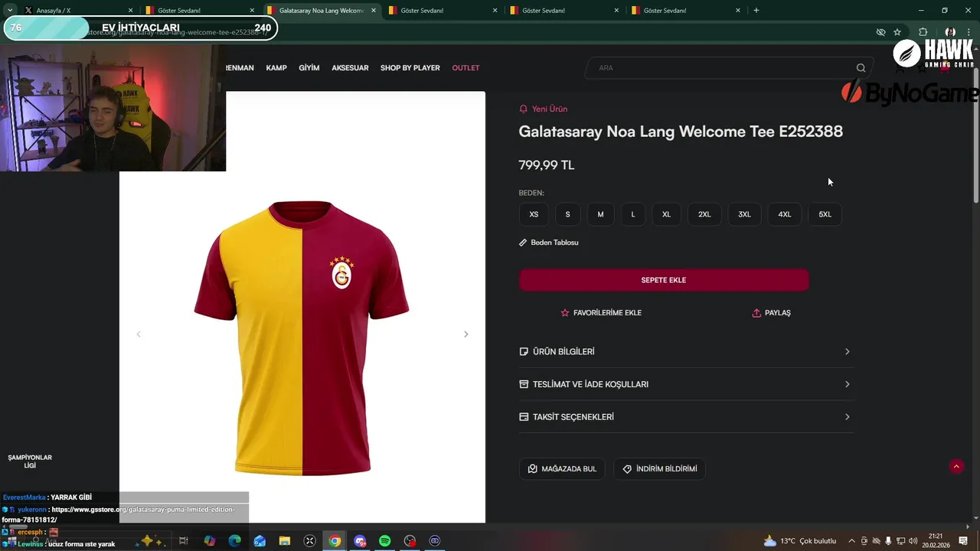Open a new tab with plus button
Screen dimensions: 980x551
(x=756, y=10)
